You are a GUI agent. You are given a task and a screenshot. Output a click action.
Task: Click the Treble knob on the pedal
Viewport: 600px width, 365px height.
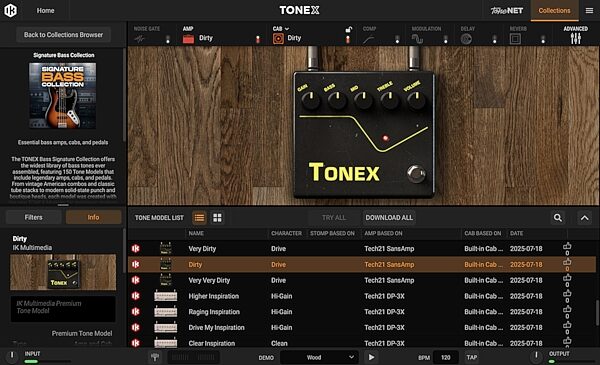(390, 100)
